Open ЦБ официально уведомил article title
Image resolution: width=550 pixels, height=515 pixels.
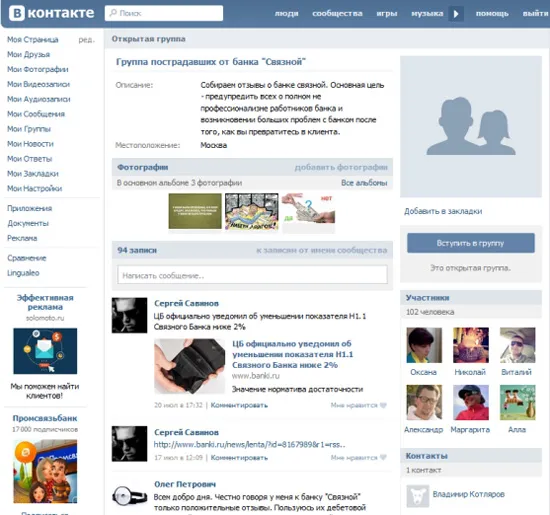coord(292,354)
